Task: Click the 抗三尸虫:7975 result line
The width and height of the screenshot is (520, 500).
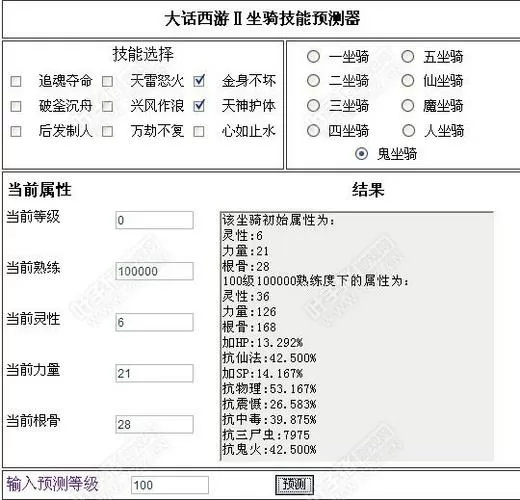Action: tap(266, 435)
